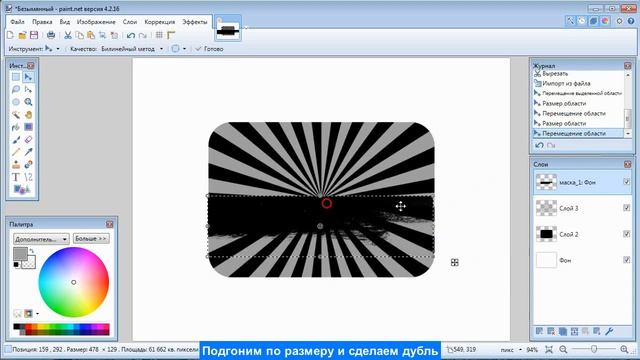The height and width of the screenshot is (360, 640).
Task: Select the Text tool
Action: pyautogui.click(x=16, y=177)
